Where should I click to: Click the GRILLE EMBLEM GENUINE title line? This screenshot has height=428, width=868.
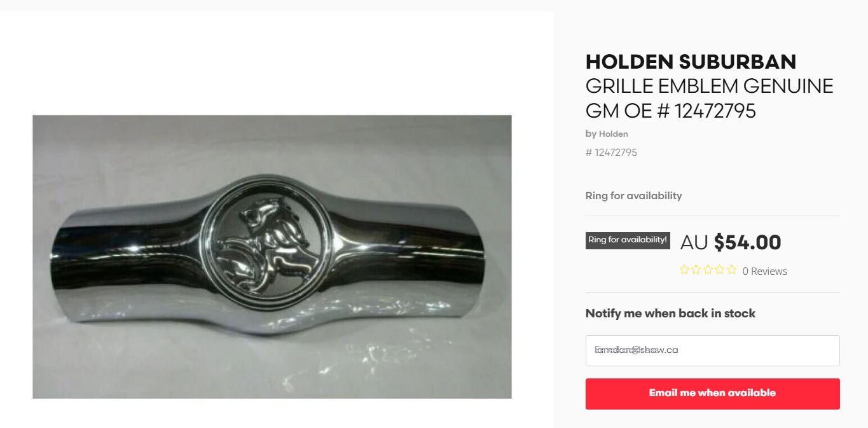tap(709, 86)
